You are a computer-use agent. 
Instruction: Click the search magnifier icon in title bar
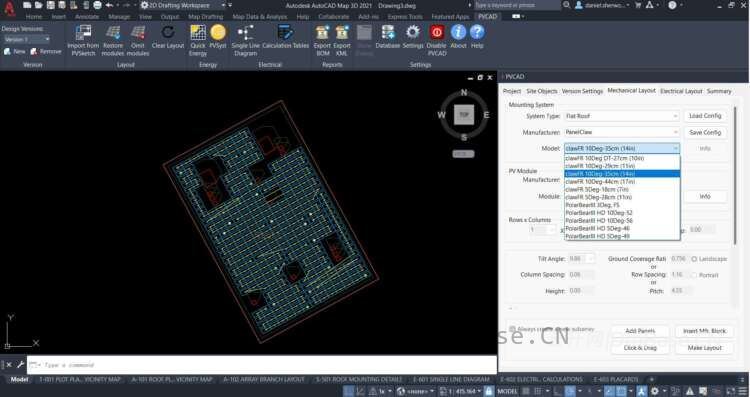pyautogui.click(x=566, y=5)
